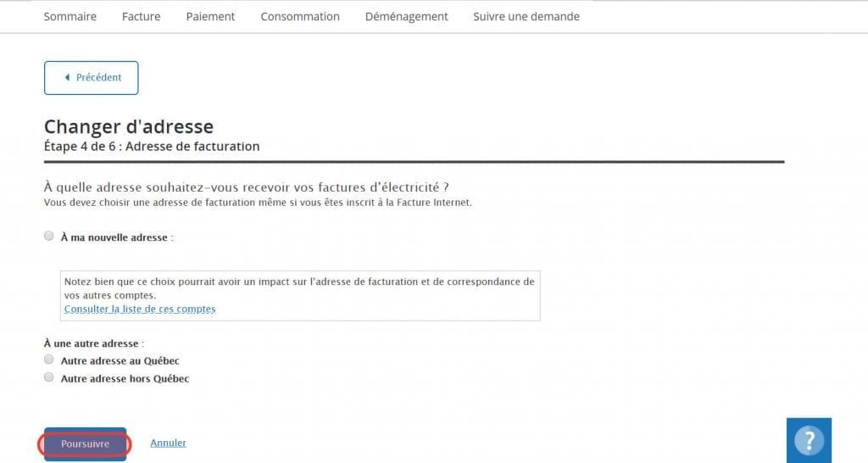868x463 pixels.
Task: Switch to the Facture tab
Action: coord(142,17)
